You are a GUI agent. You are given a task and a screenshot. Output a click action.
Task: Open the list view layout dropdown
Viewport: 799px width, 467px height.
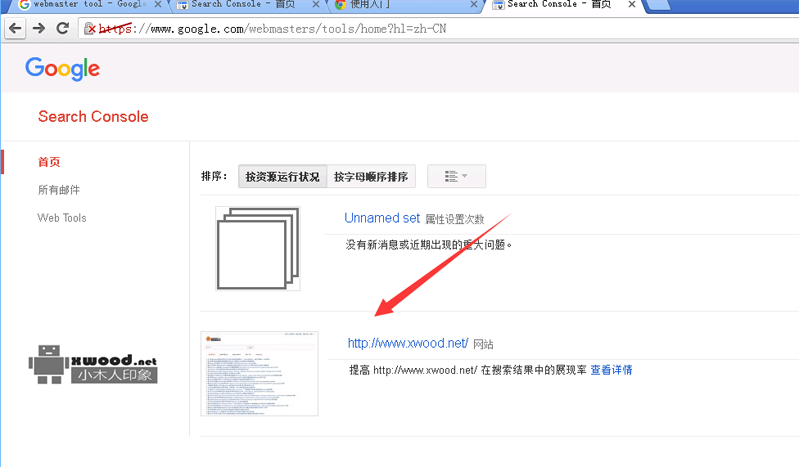(x=456, y=176)
